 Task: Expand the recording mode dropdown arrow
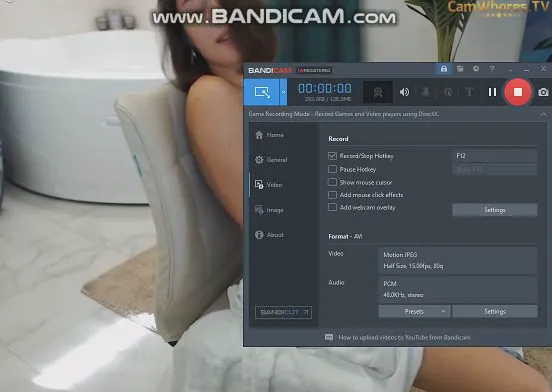(x=283, y=92)
